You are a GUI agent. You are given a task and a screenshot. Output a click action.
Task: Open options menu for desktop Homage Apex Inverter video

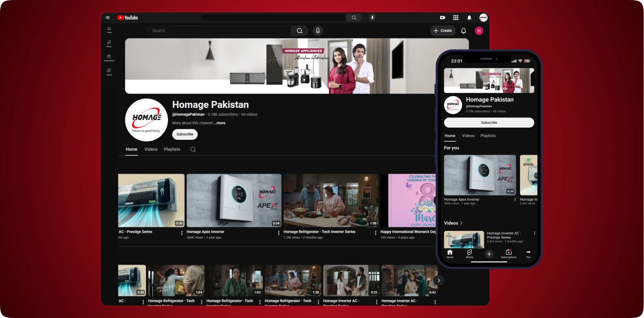(x=279, y=233)
